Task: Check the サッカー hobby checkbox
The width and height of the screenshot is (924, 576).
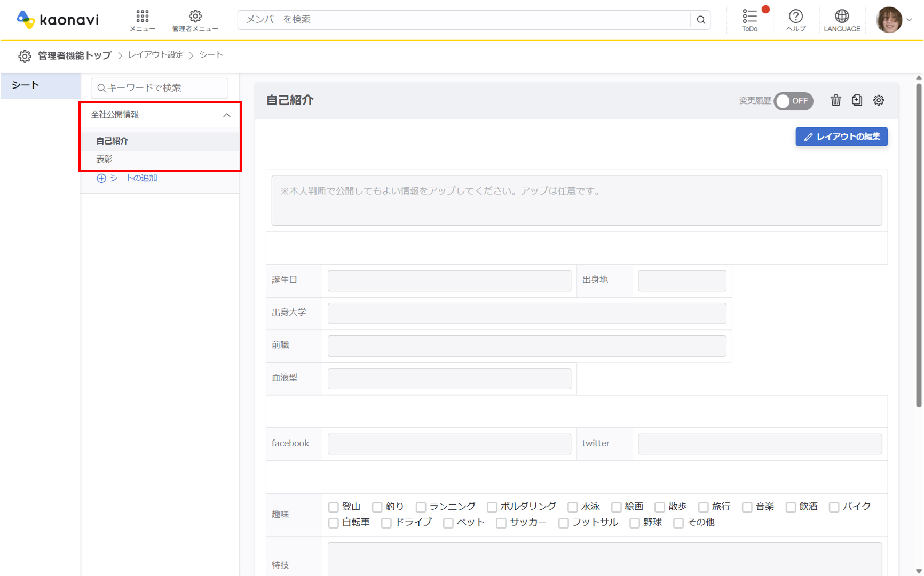Action: (501, 523)
